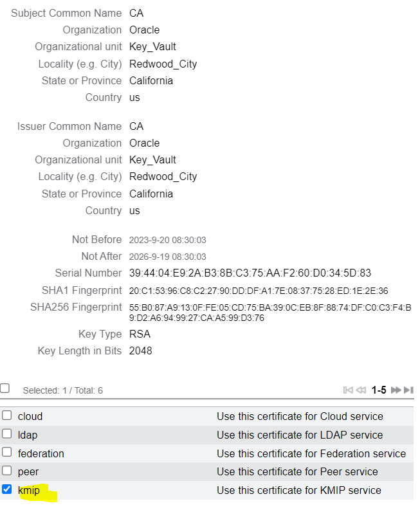Enable the cloud service checkbox
Screen dimensions: 420x510
(x=7, y=415)
